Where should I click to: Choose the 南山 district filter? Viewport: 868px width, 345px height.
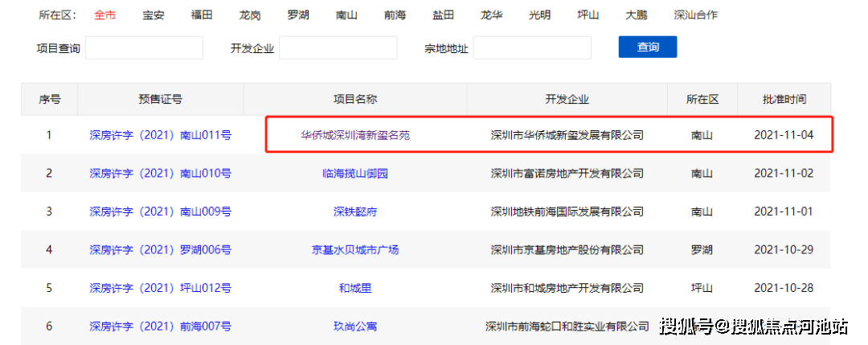[346, 15]
